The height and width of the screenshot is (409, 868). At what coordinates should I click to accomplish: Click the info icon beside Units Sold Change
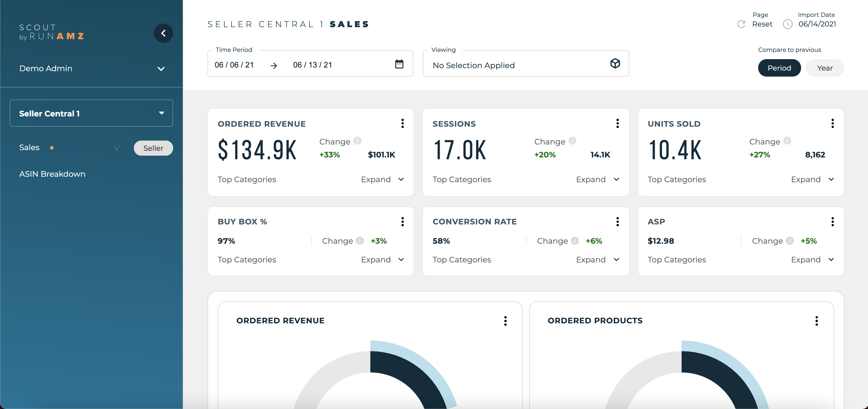[x=787, y=141]
